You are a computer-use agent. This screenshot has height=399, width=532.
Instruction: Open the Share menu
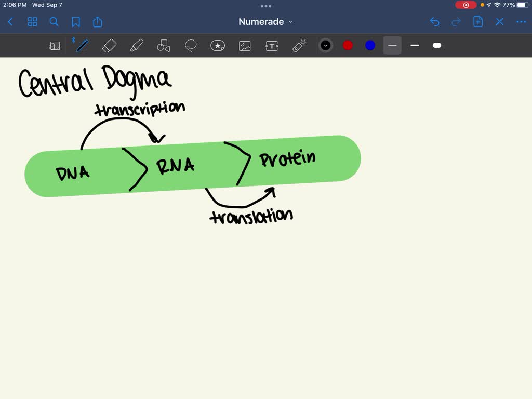pos(98,22)
